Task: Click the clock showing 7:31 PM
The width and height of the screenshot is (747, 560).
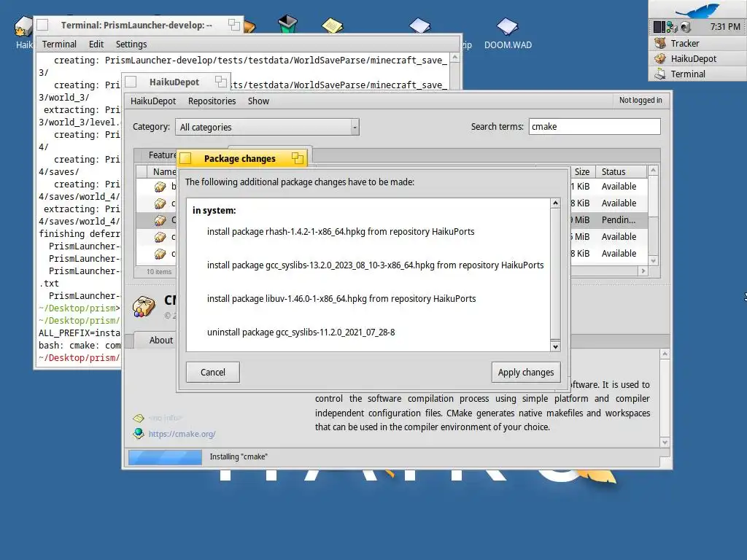Action: pyautogui.click(x=724, y=27)
